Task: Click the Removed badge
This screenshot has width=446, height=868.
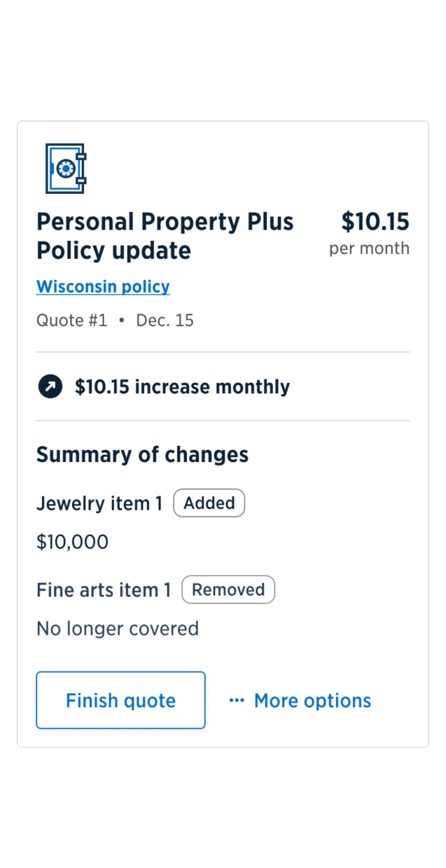Action: click(x=228, y=590)
